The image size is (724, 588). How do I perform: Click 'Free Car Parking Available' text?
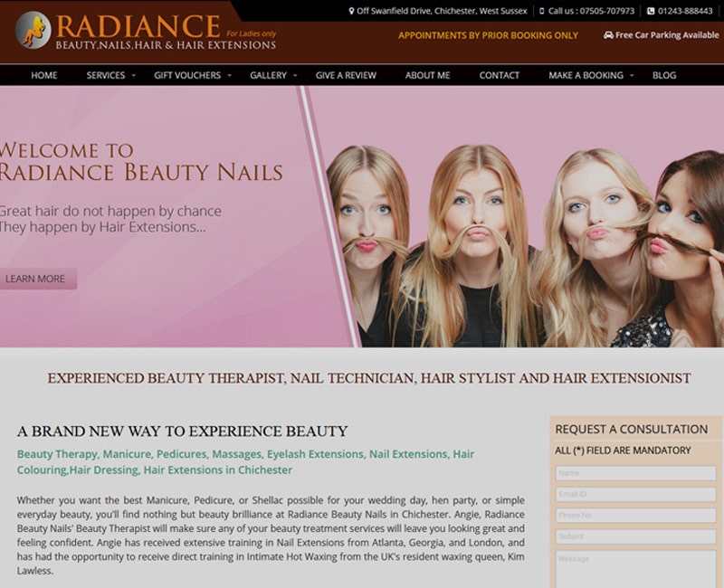(x=667, y=35)
